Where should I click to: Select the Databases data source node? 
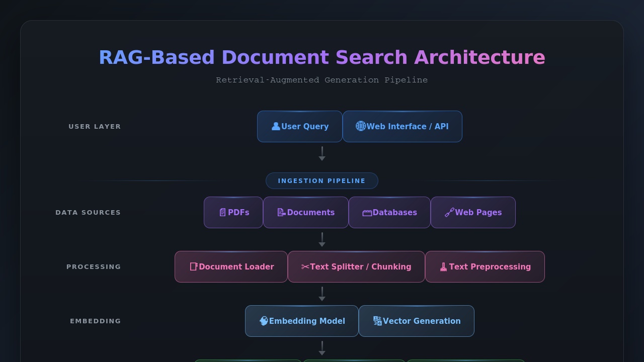pyautogui.click(x=389, y=212)
